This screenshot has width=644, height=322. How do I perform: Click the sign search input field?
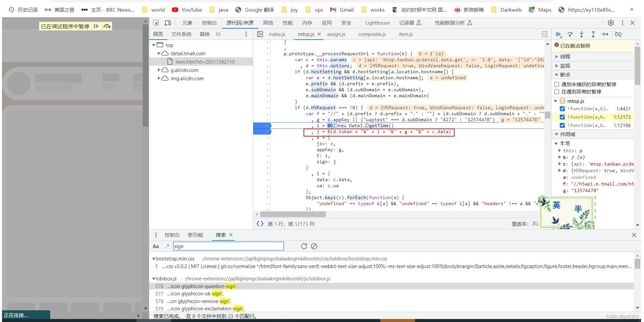click(228, 246)
